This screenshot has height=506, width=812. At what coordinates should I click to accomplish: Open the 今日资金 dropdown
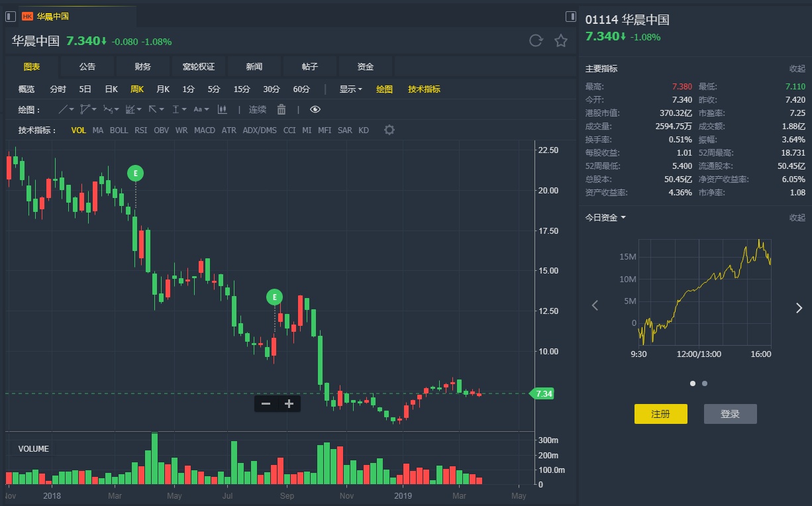(605, 217)
